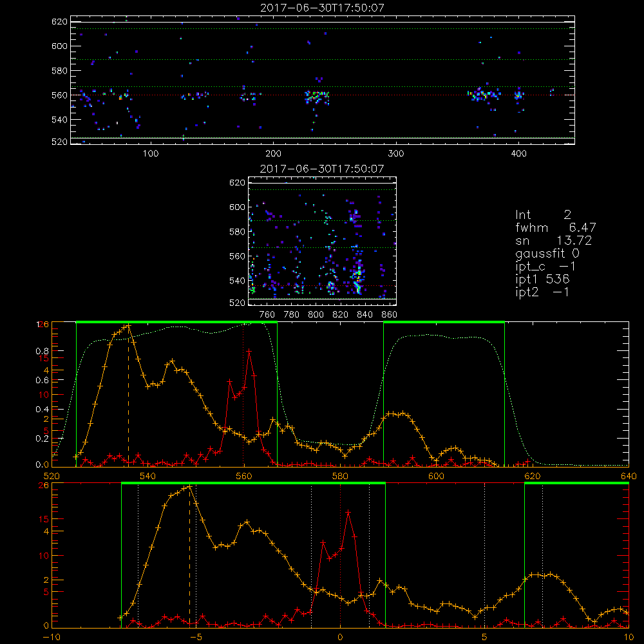Viewport: 644px width, 644px height.
Task: Click the 0.4 y-axis tick label
Action: [x=43, y=409]
